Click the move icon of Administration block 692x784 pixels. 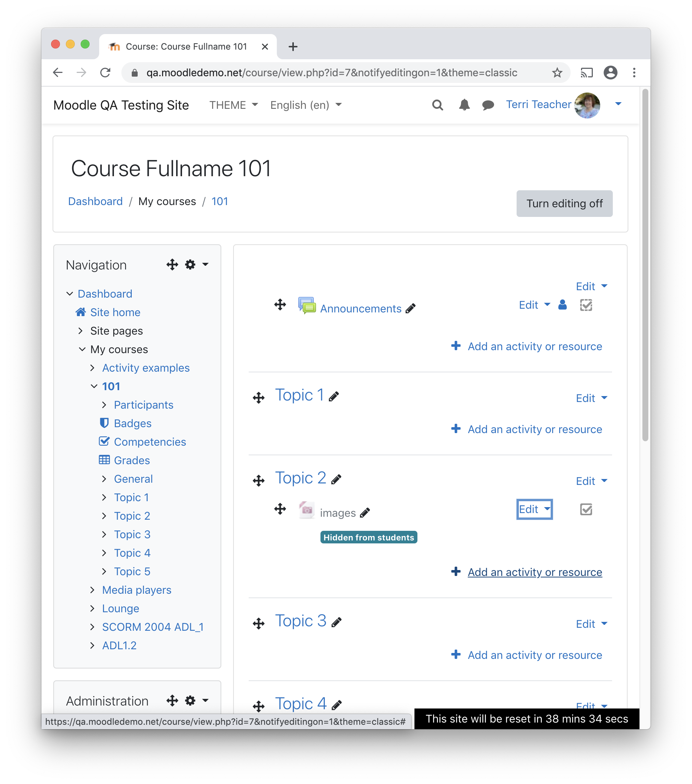(x=172, y=700)
